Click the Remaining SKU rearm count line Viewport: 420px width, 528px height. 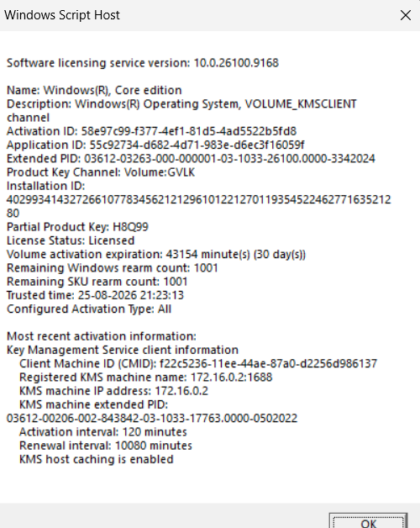(97, 282)
